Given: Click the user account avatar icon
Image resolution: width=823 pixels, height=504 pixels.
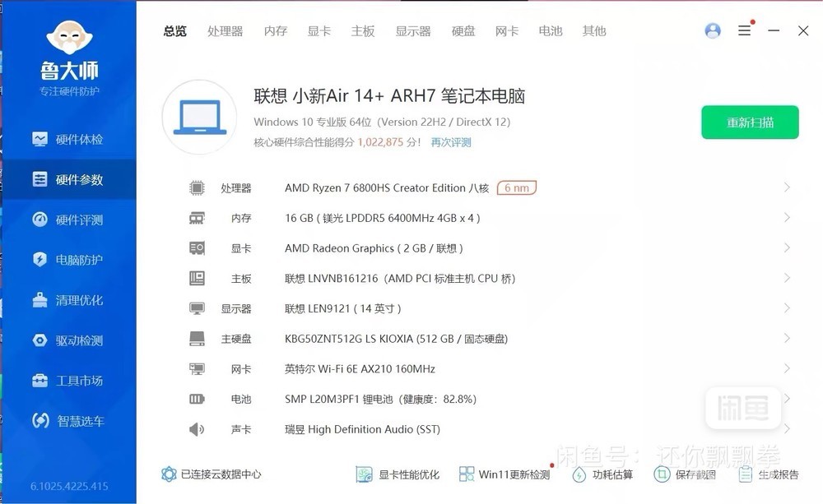Looking at the screenshot, I should coord(713,30).
